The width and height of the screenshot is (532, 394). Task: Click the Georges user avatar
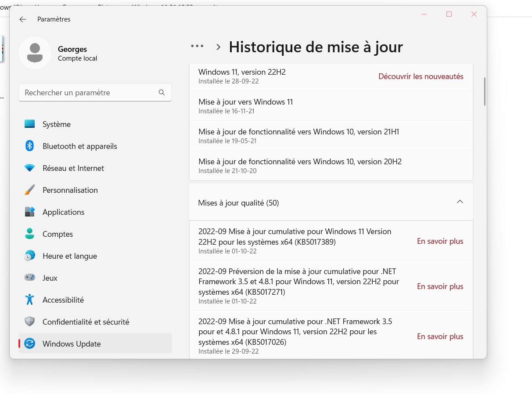point(35,53)
